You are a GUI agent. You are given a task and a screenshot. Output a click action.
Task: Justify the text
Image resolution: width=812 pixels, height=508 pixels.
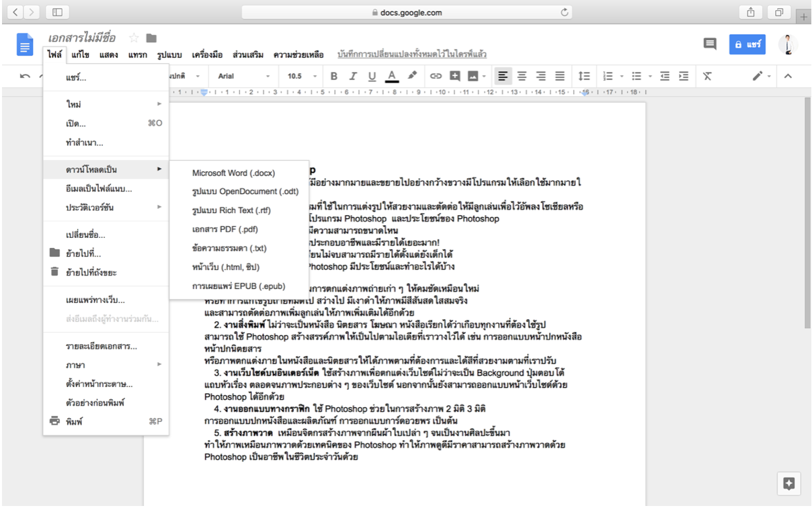coord(560,77)
